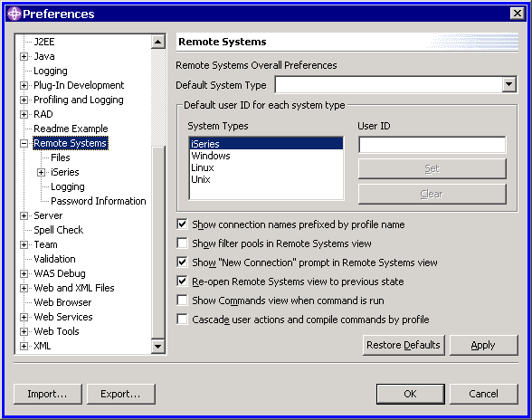Screen dimensions: 532x420
Task: Expand the Web Services node
Action: click(24, 317)
